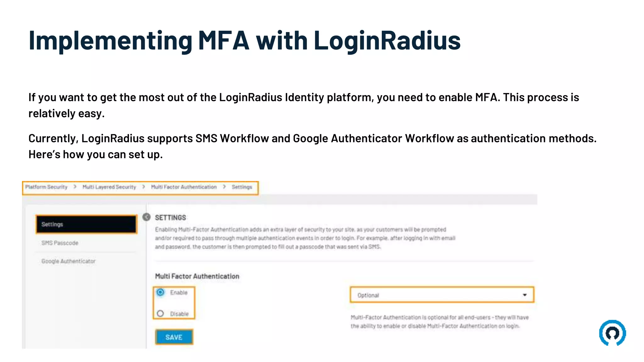Open SMS Passcode in the sidebar
The height and width of the screenshot is (362, 644).
(60, 243)
